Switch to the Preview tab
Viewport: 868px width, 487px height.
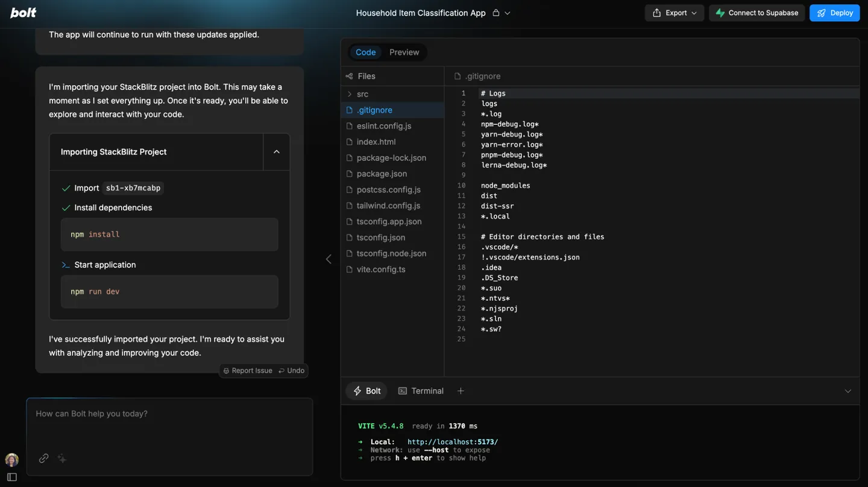pos(404,52)
